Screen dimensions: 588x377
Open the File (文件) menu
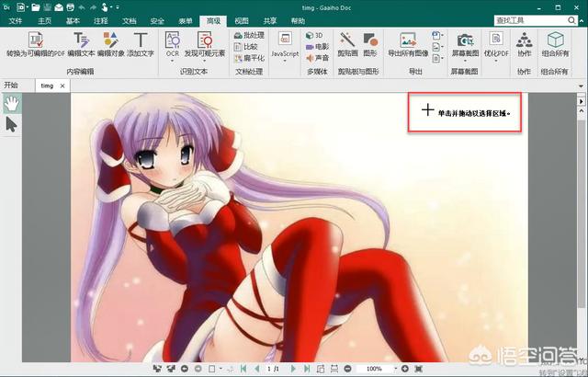pos(16,20)
